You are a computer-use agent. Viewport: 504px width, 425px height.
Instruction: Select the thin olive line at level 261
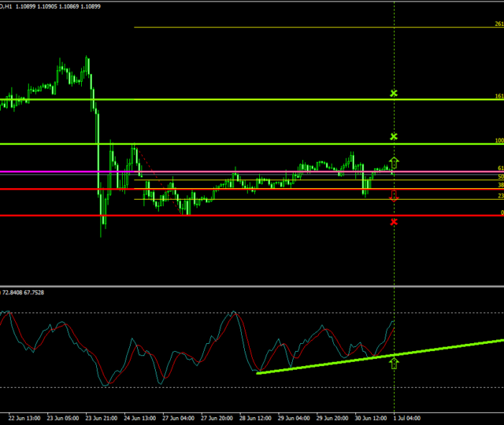pos(315,28)
